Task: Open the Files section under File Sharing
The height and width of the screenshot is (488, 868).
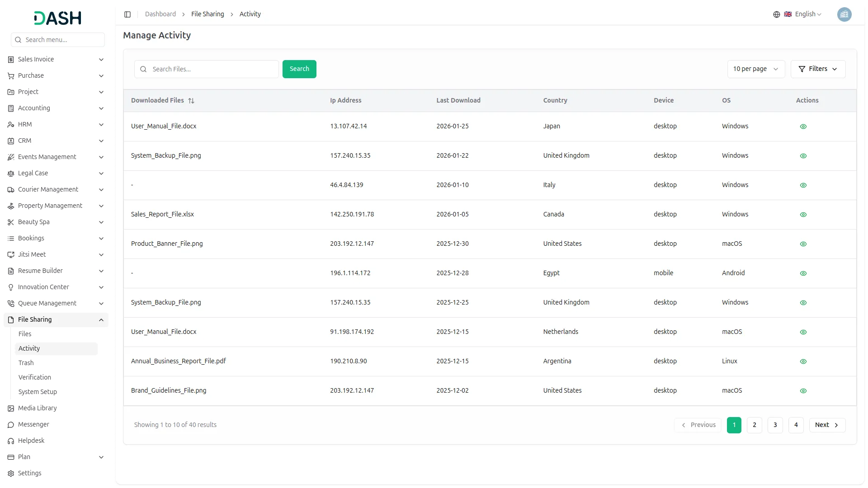Action: (25, 334)
